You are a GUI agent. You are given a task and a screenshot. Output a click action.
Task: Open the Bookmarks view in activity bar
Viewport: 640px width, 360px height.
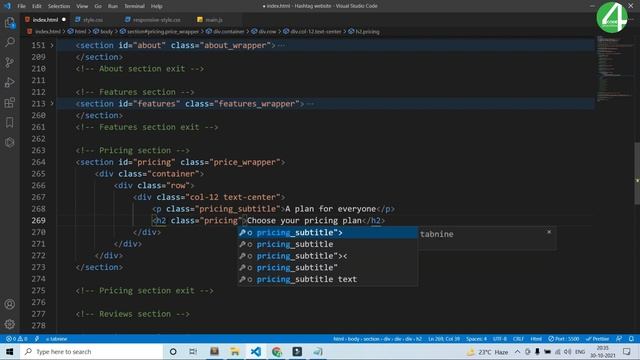click(x=9, y=122)
